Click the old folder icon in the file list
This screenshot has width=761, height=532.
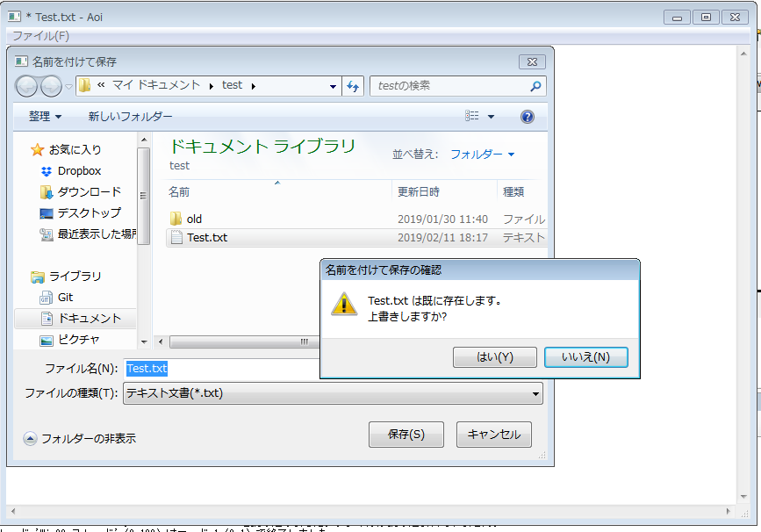pyautogui.click(x=176, y=219)
